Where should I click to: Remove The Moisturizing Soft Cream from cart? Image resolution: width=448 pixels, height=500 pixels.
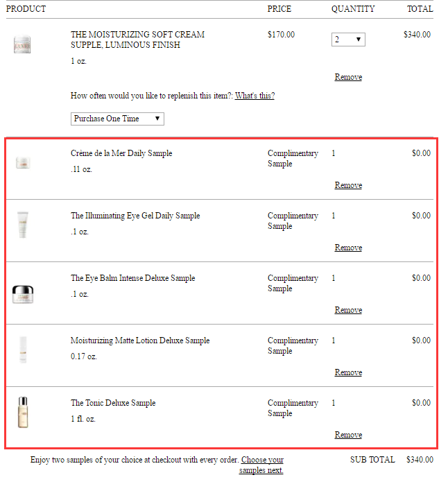[348, 77]
